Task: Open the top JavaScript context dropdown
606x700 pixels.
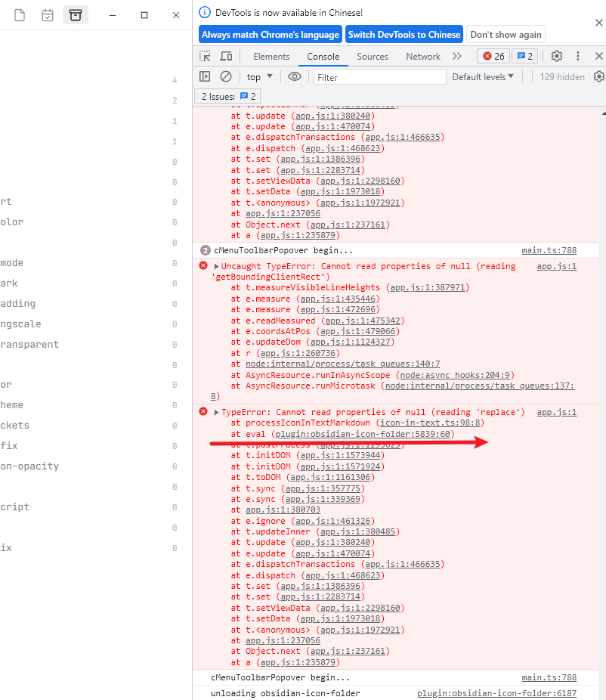Action: [260, 77]
